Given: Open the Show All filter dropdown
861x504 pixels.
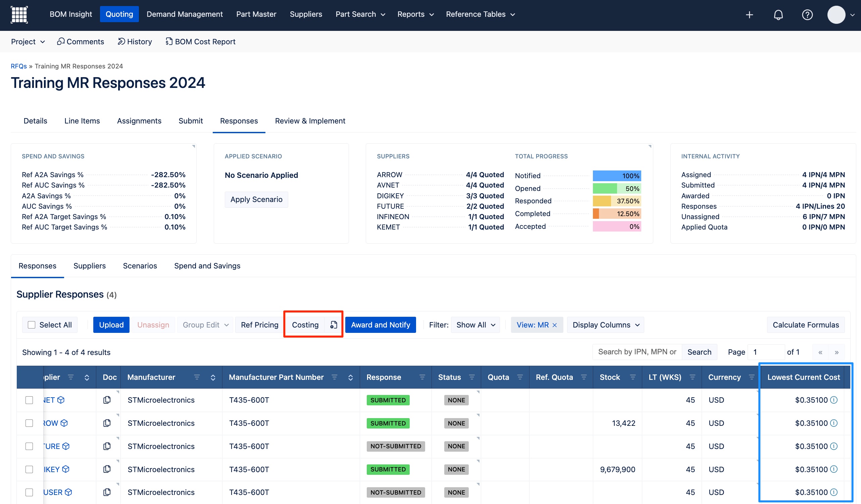Looking at the screenshot, I should [475, 324].
